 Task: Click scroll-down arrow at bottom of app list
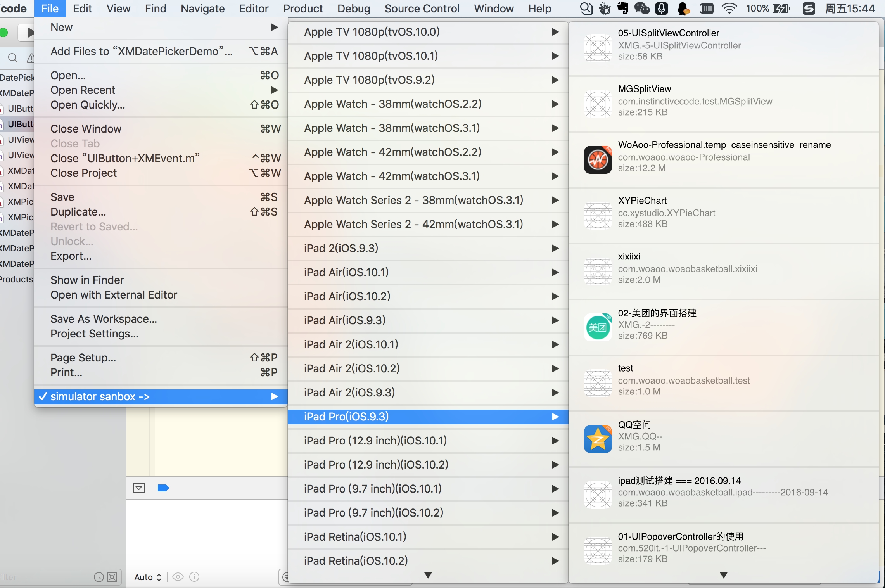click(x=723, y=575)
